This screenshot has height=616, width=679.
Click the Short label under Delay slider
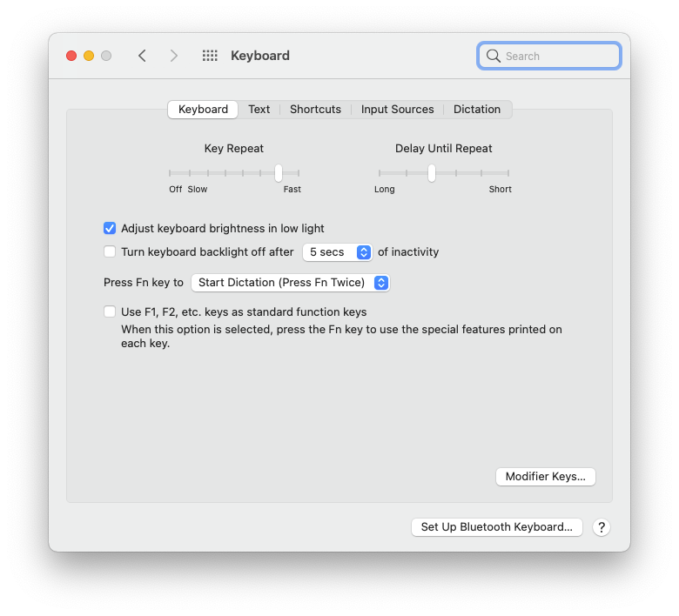click(x=501, y=189)
